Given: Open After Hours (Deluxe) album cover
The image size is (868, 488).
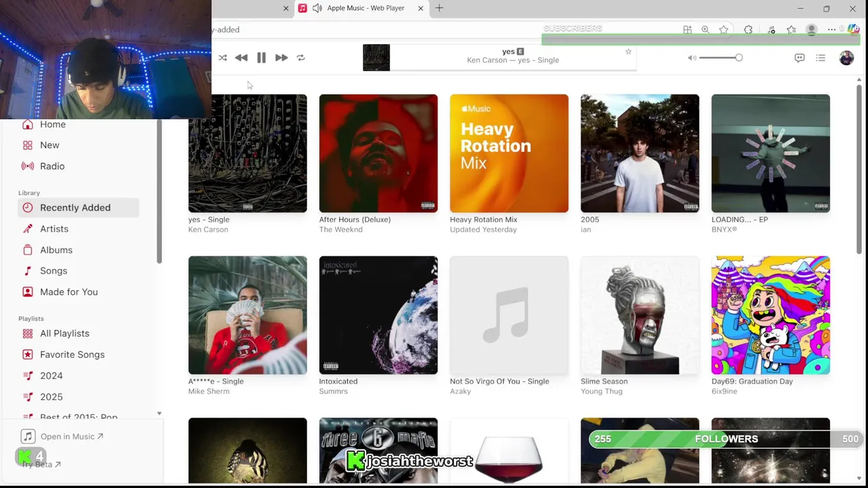Looking at the screenshot, I should tap(378, 153).
